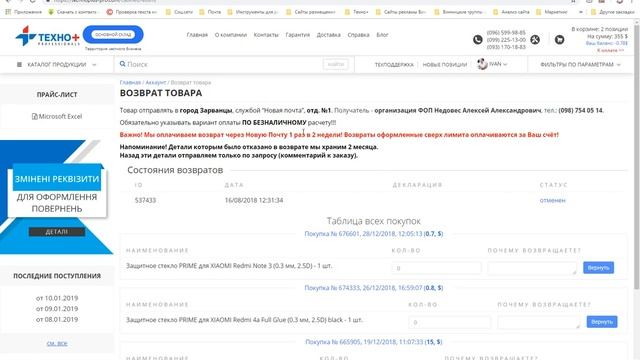
Task: Click the Найти search button
Action: pyautogui.click(x=336, y=64)
